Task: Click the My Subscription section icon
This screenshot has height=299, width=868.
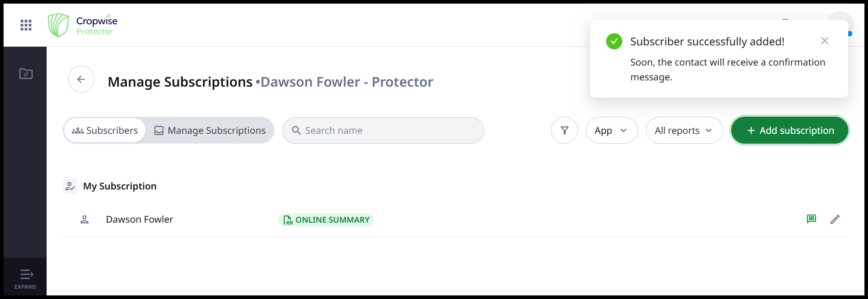Action: coord(70,186)
